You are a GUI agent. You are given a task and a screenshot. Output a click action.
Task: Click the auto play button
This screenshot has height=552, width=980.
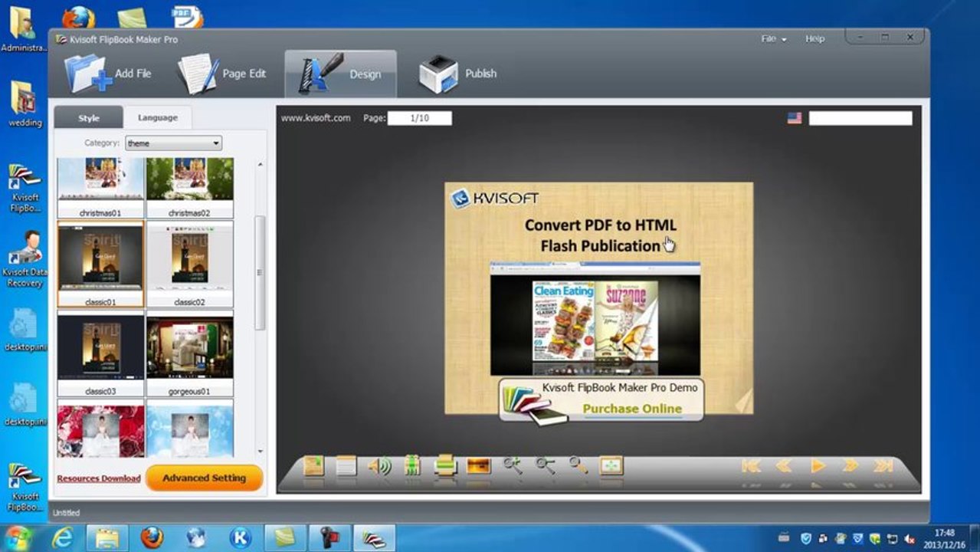click(x=818, y=465)
